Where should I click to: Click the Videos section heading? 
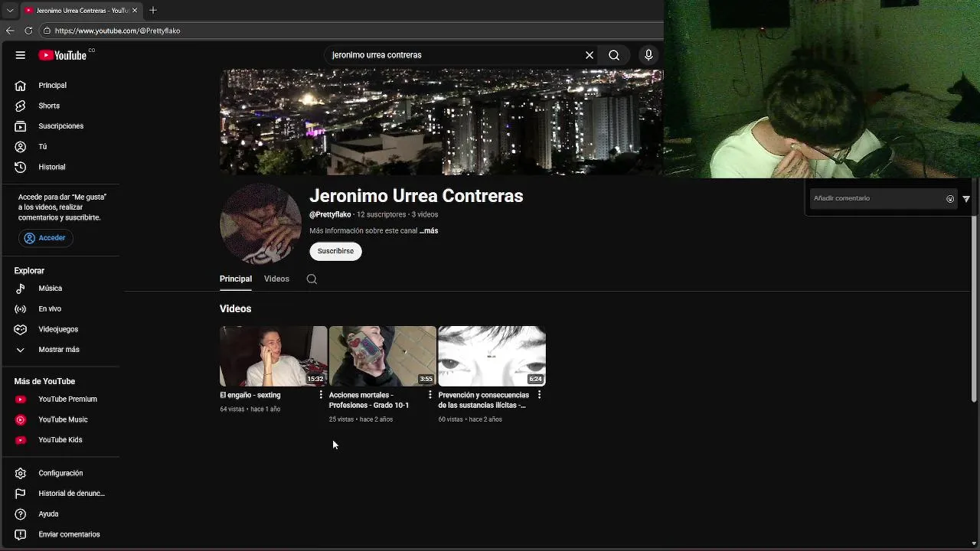tap(235, 308)
